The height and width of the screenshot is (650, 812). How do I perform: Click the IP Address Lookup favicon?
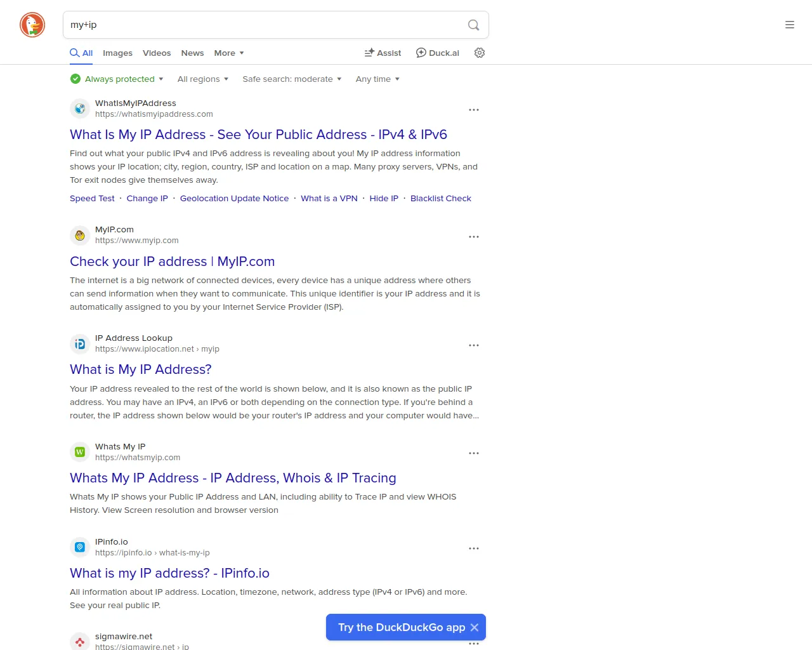(80, 344)
